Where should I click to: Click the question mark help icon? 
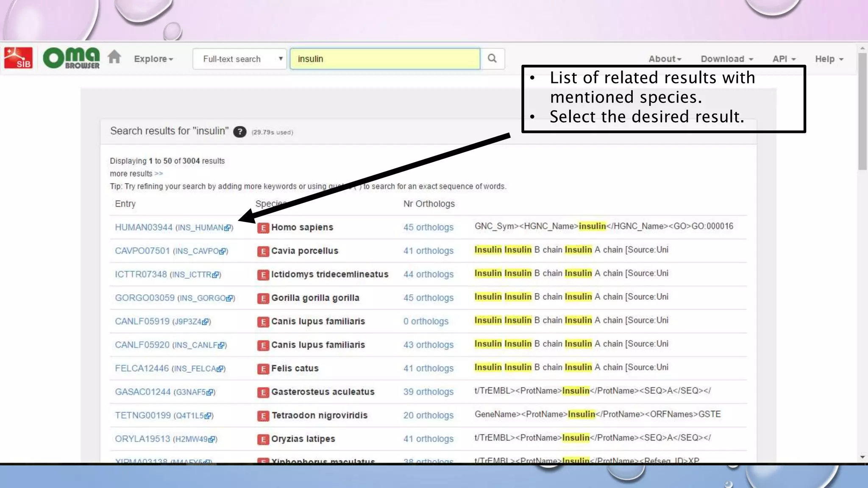click(239, 132)
